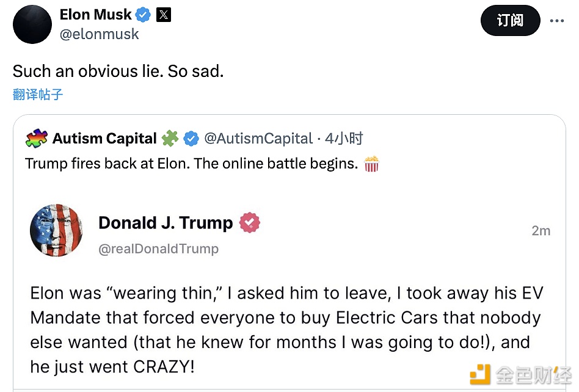Screen dimensions: 579x392
Task: Click Trump's red verified badge
Action: pos(249,223)
